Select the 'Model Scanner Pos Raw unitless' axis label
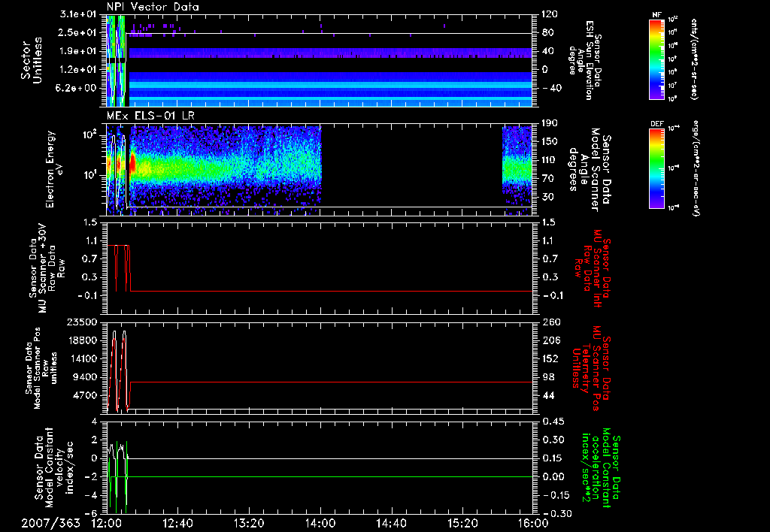The image size is (770, 532). (41, 368)
